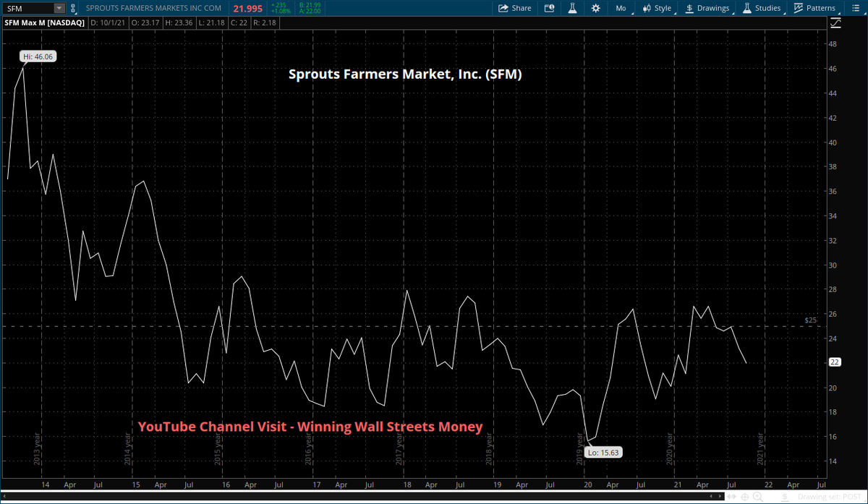Image resolution: width=868 pixels, height=504 pixels.
Task: Click the pan/expansion arrows icon in bottom bar
Action: (x=733, y=497)
